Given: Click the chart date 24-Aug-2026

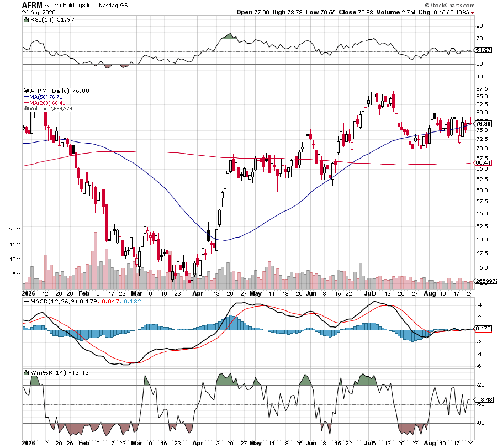Looking at the screenshot, I should click(39, 13).
